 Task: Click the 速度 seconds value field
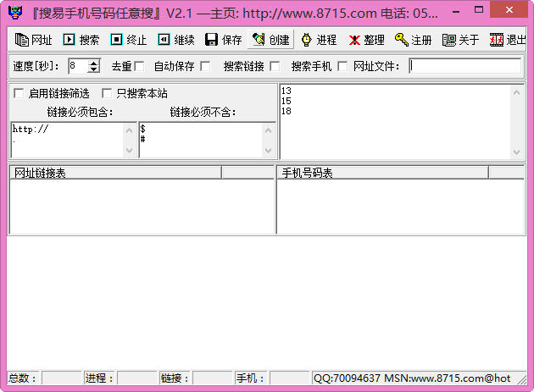click(78, 66)
